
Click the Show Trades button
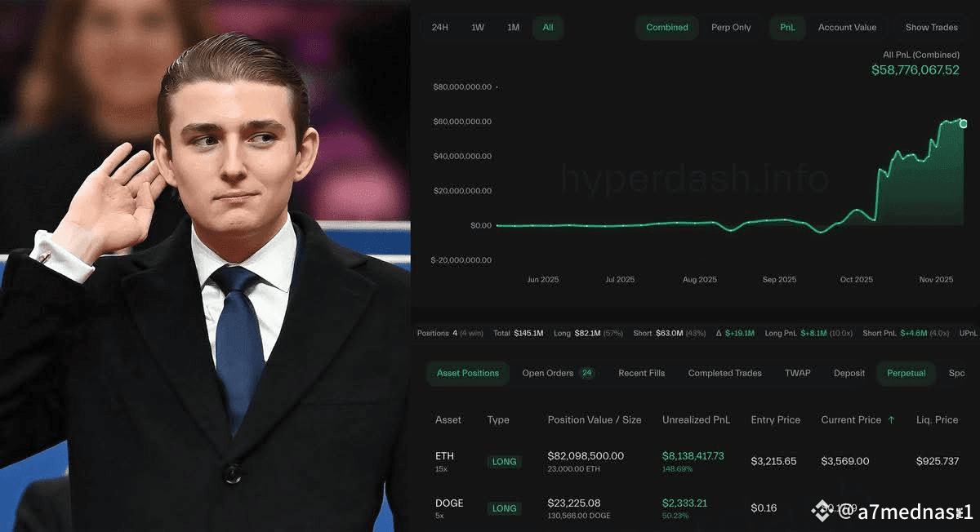click(x=931, y=28)
